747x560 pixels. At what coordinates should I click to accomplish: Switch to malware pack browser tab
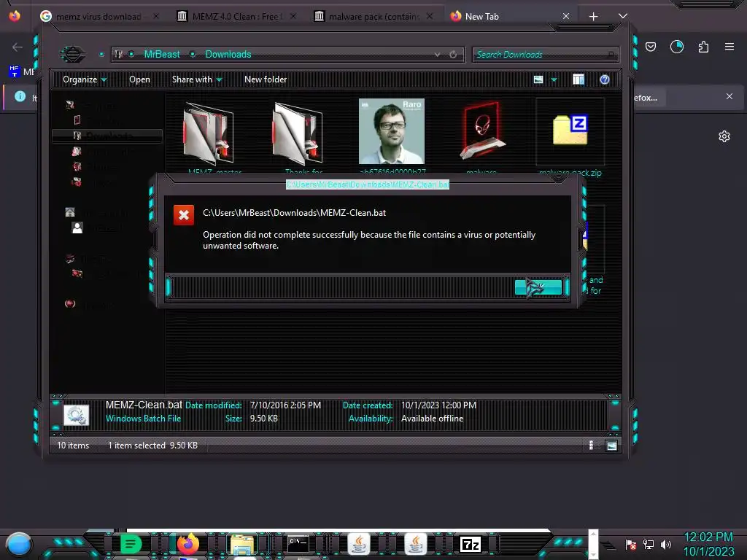[373, 17]
